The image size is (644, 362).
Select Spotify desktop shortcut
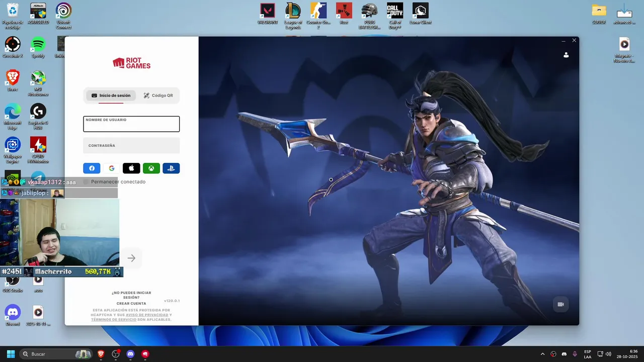click(38, 47)
